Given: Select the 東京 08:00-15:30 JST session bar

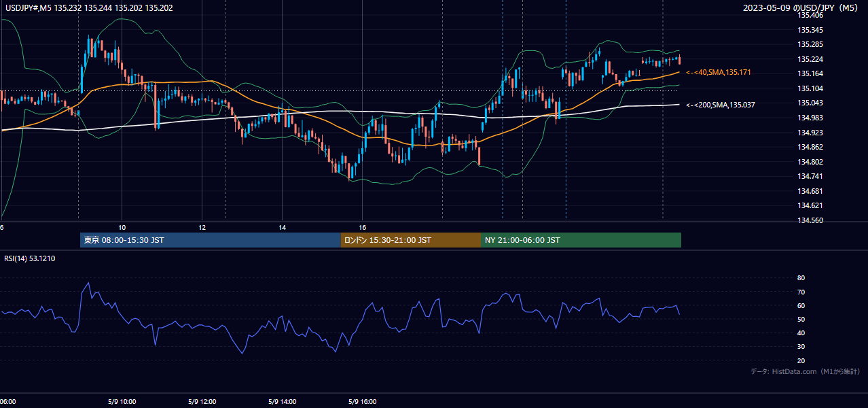Looking at the screenshot, I should pyautogui.click(x=211, y=240).
